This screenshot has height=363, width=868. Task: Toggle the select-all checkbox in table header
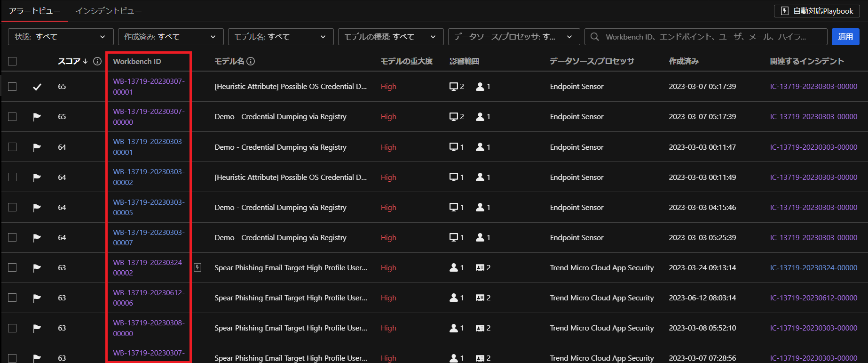pyautogui.click(x=12, y=61)
